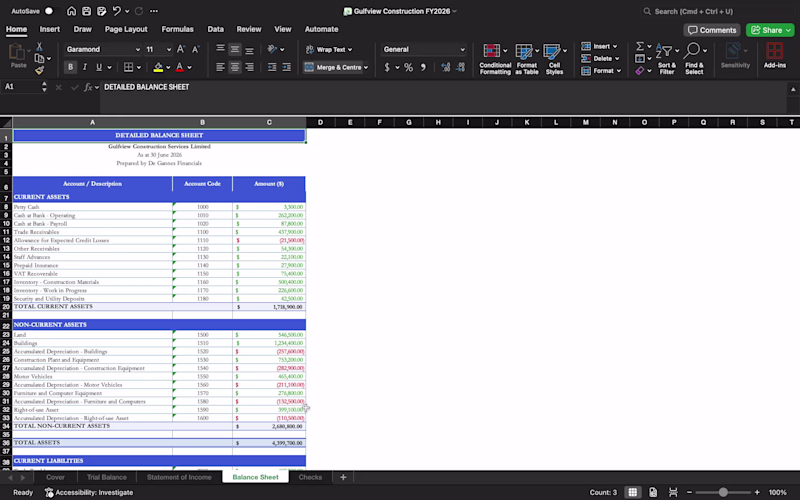Increase font size
Screen dimensions: 800x500
[181, 49]
